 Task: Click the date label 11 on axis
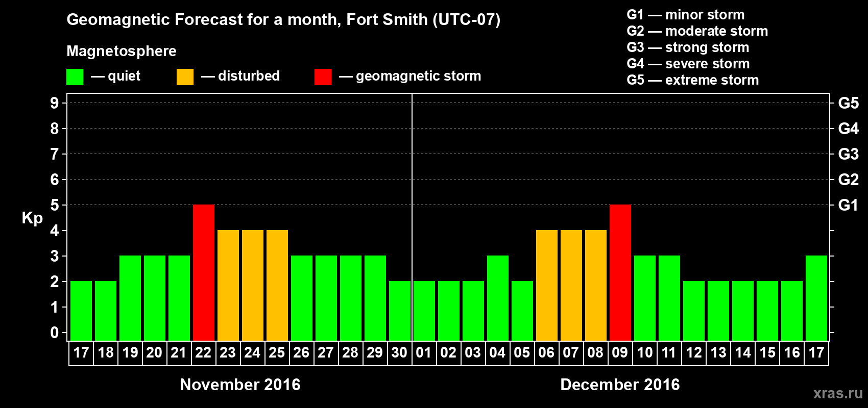[669, 353]
